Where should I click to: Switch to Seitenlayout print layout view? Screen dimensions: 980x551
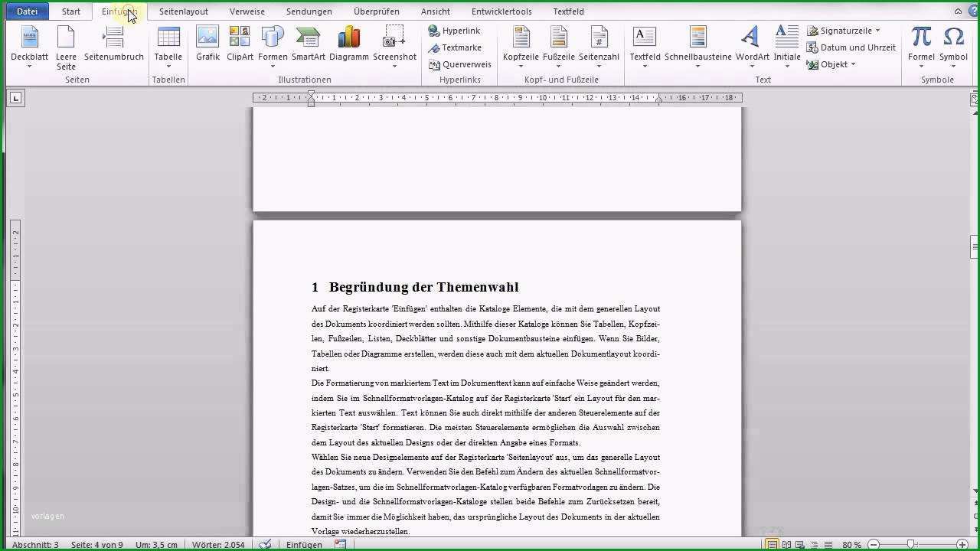772,544
